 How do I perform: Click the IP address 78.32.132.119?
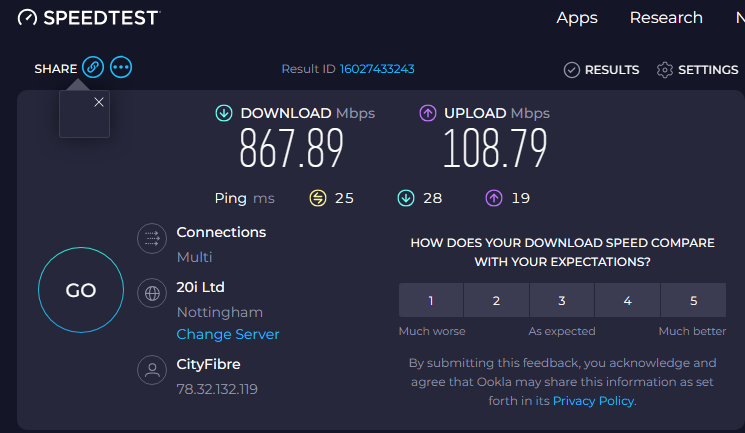point(217,389)
